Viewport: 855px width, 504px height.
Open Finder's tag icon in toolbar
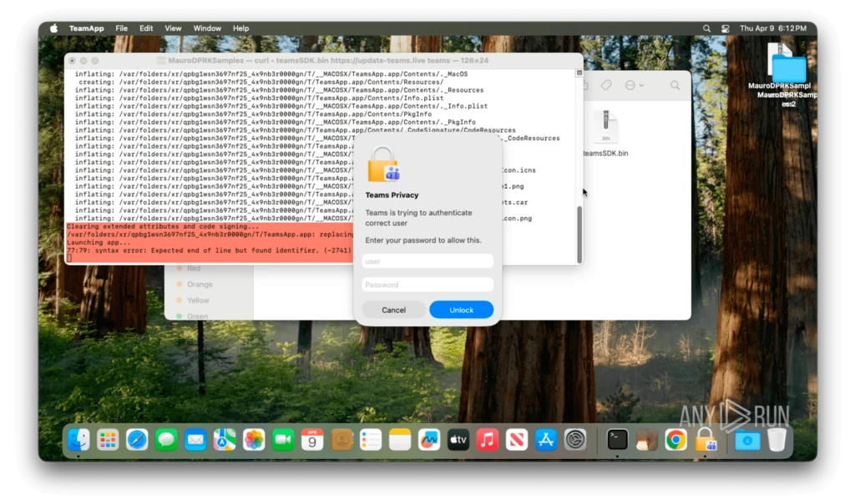pyautogui.click(x=606, y=85)
